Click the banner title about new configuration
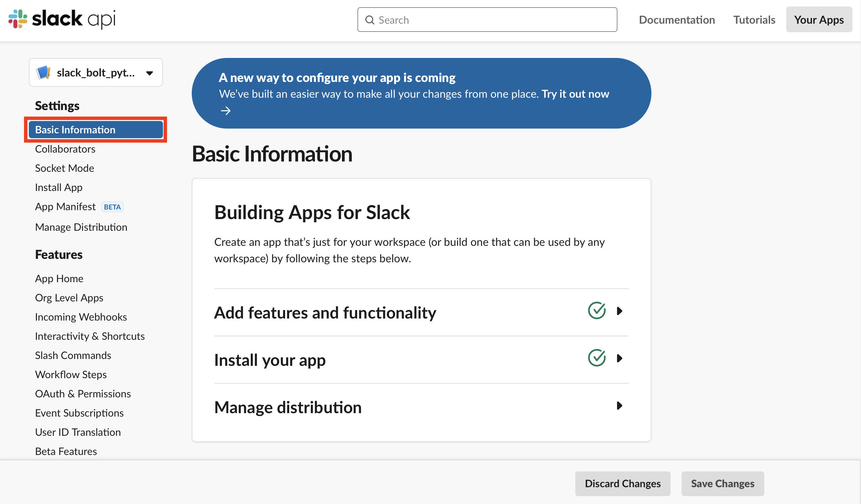 click(x=337, y=77)
